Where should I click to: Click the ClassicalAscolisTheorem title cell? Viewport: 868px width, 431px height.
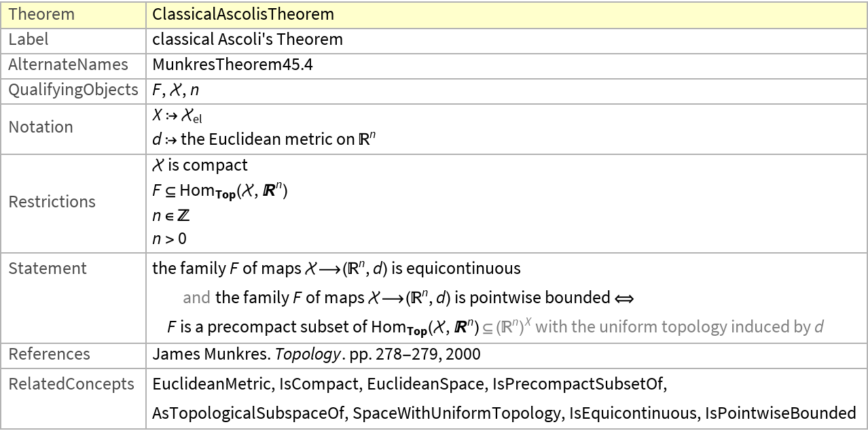point(243,14)
